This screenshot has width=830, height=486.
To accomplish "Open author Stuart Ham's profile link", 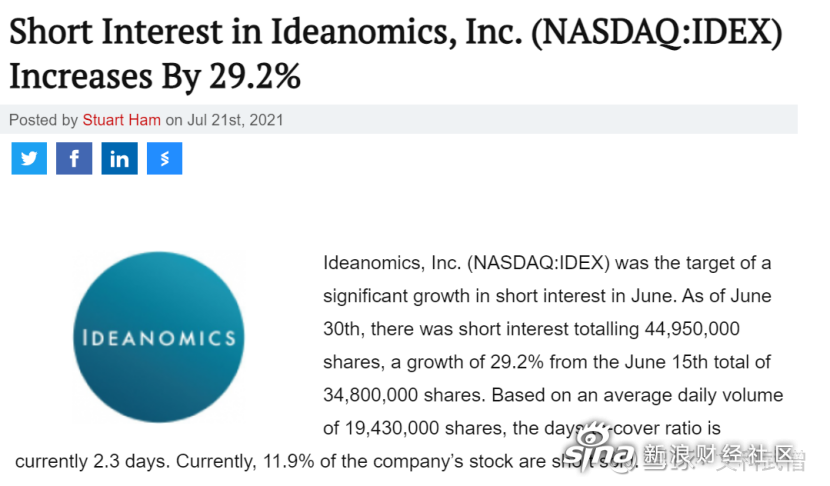I will (x=121, y=120).
